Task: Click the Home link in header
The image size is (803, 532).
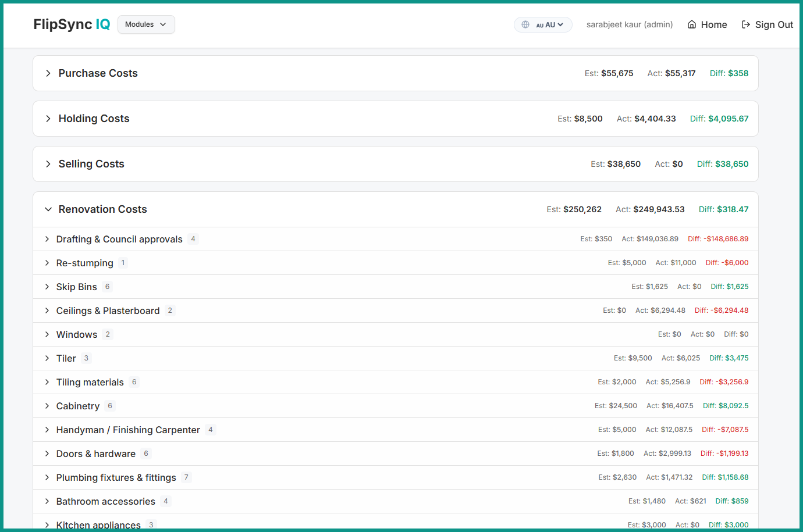Action: pos(713,24)
